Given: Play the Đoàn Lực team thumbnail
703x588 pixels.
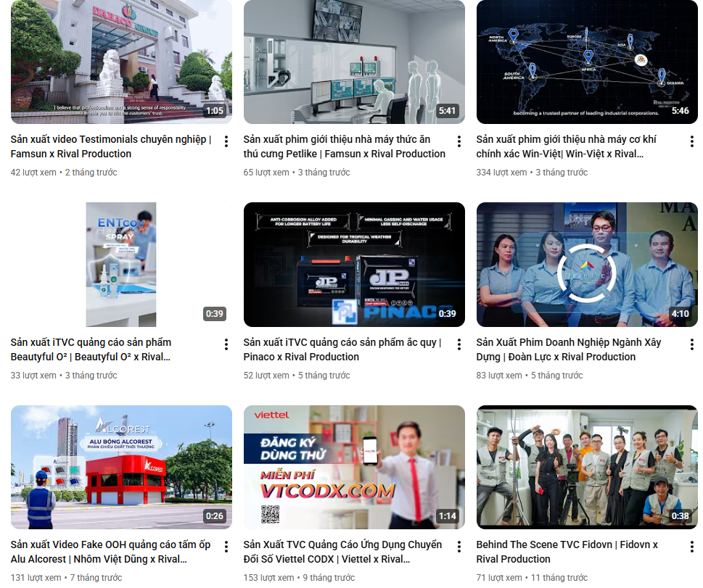Looking at the screenshot, I should [x=587, y=265].
